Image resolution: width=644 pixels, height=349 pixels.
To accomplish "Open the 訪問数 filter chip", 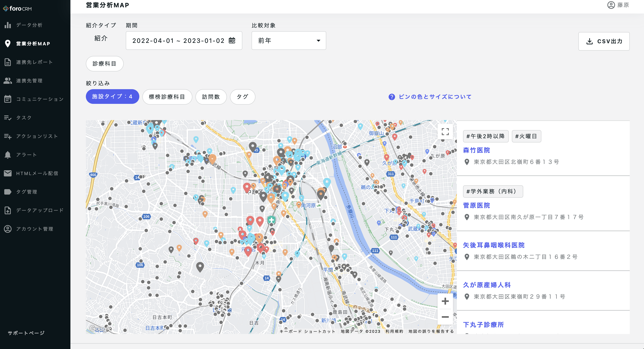I will click(211, 97).
